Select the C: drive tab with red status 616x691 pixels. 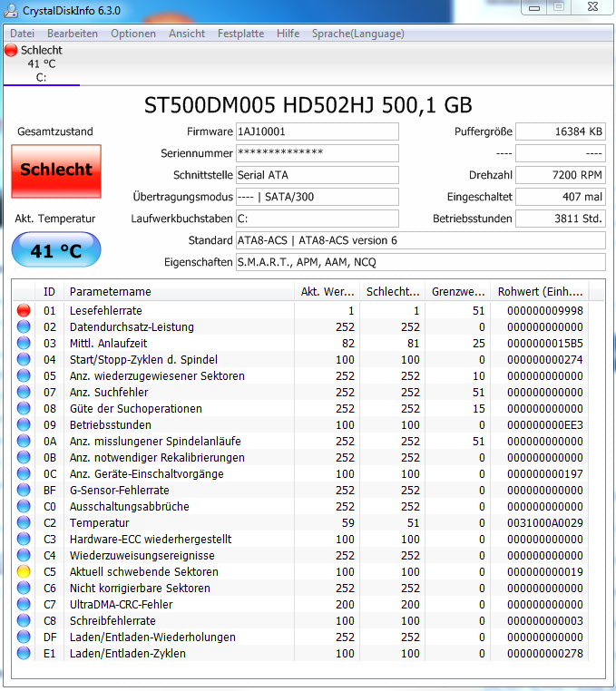pyautogui.click(x=42, y=63)
